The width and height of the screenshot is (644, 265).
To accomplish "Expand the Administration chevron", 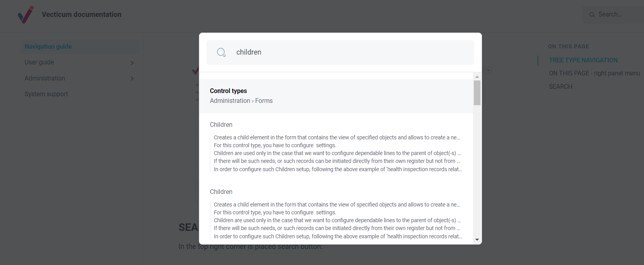I will (x=132, y=79).
